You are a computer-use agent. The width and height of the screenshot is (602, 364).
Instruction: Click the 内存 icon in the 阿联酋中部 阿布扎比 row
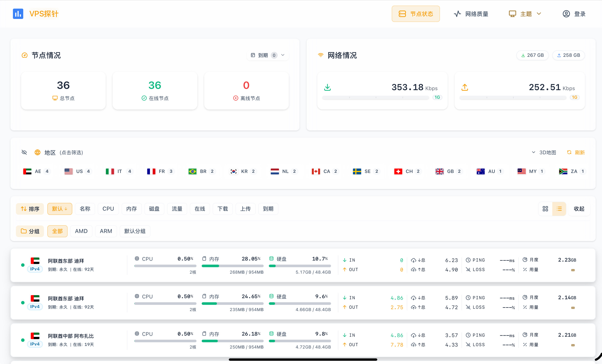tap(204, 333)
